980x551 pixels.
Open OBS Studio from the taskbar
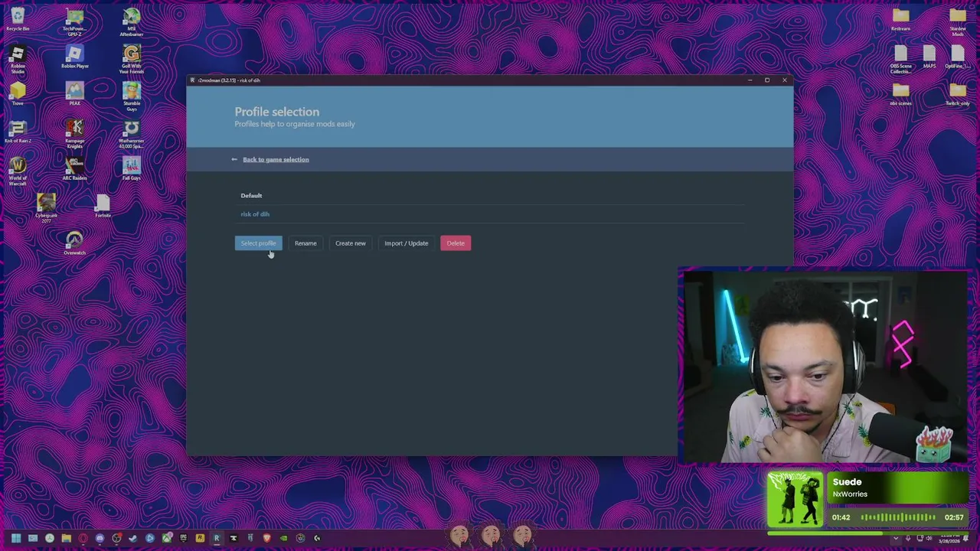[x=116, y=538]
